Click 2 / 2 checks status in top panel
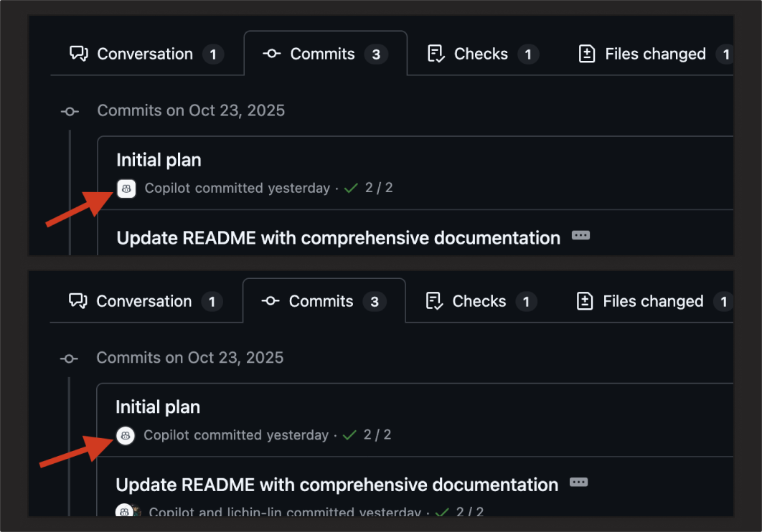This screenshot has width=762, height=532. 379,188
